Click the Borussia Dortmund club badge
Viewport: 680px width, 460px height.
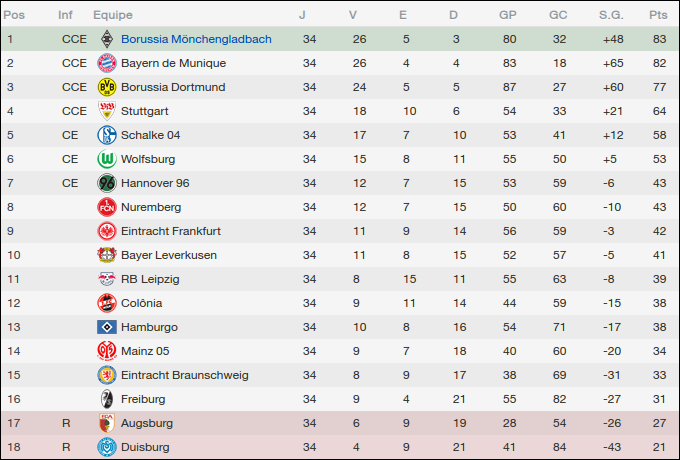click(106, 87)
